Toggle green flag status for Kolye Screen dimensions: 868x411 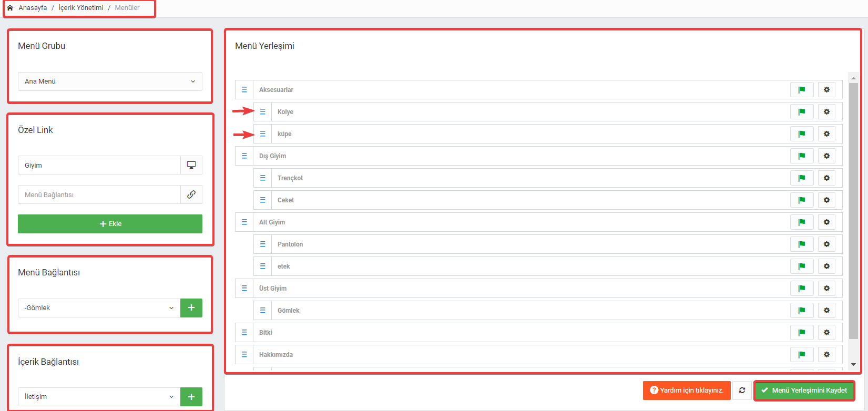(802, 112)
